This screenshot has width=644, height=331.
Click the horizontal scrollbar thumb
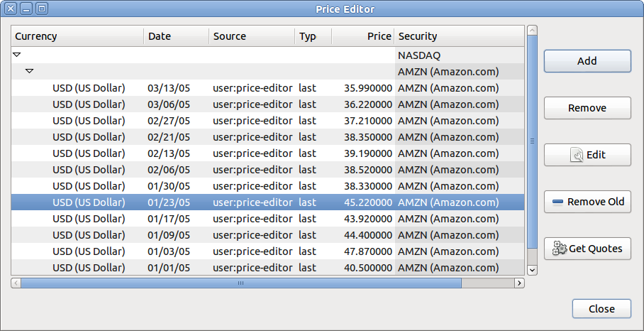[240, 283]
